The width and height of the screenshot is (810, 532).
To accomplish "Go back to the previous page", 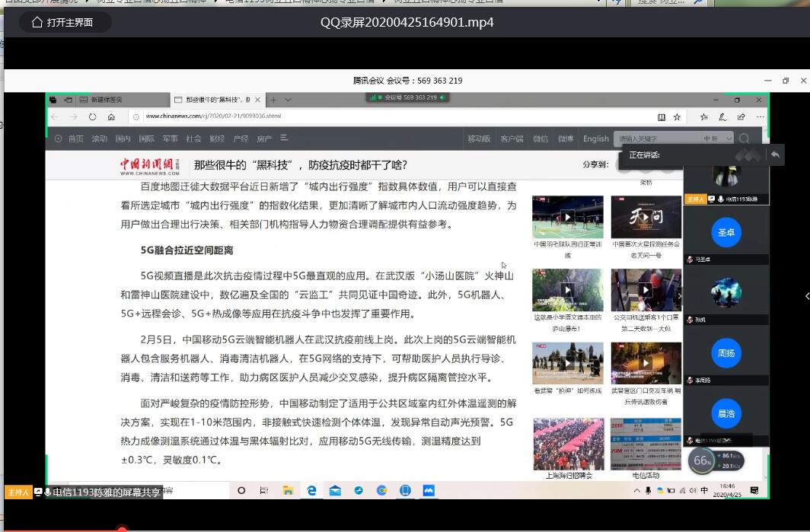I will tap(54, 116).
